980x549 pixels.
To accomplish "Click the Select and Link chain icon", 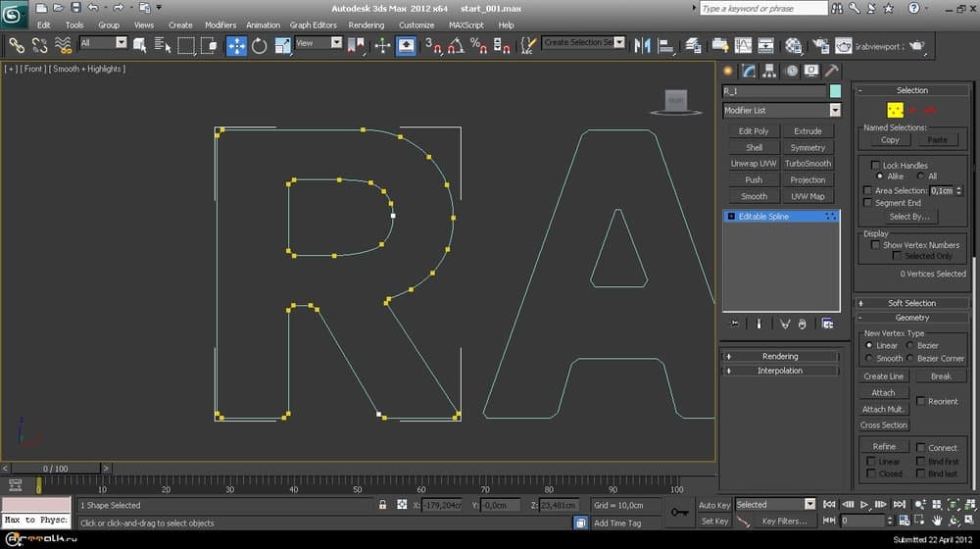I will click(16, 45).
